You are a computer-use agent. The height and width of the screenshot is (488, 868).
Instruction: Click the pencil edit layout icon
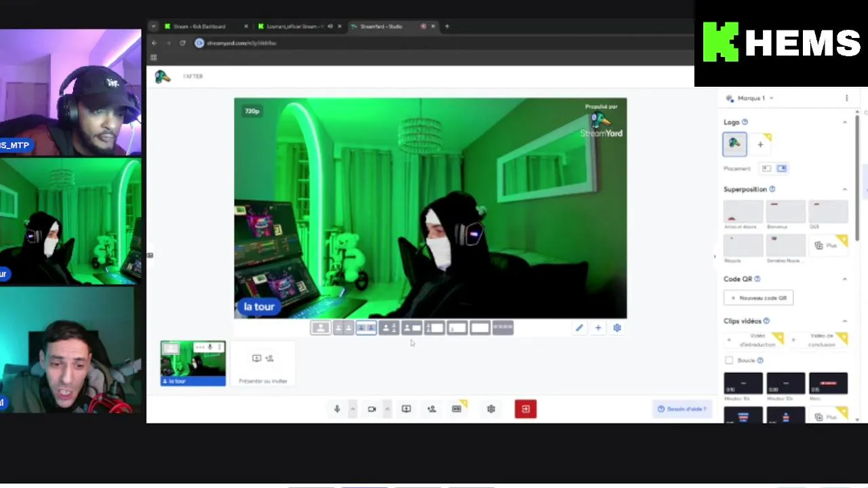click(x=579, y=328)
